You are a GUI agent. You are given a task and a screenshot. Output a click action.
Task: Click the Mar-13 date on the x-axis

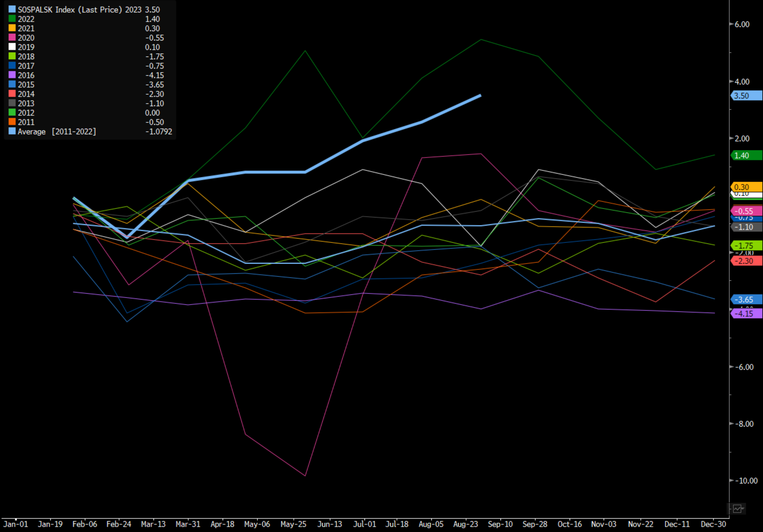pyautogui.click(x=153, y=524)
